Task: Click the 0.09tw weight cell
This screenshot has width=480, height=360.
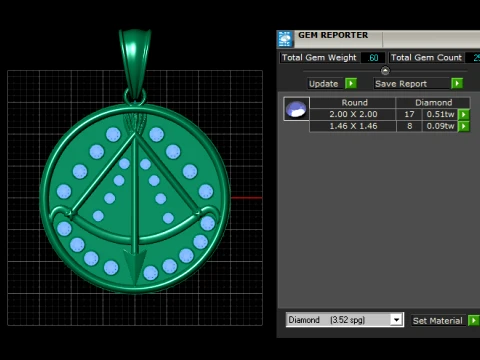Action: click(x=440, y=126)
